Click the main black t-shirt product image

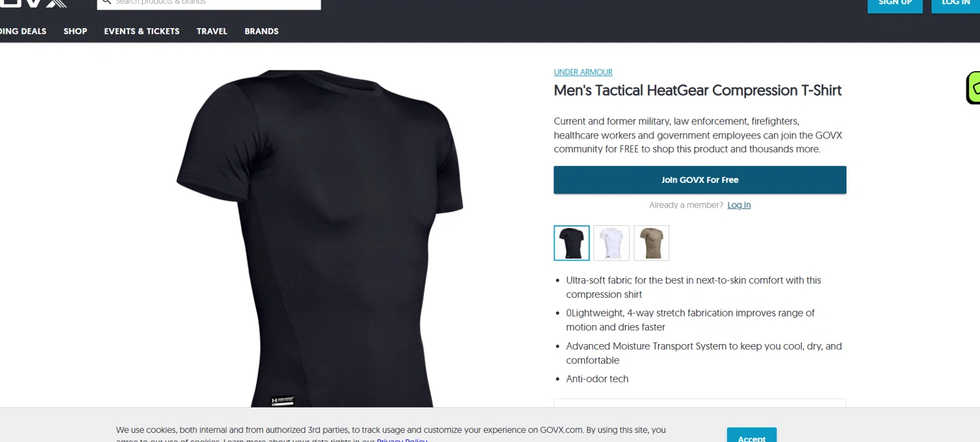(x=319, y=238)
